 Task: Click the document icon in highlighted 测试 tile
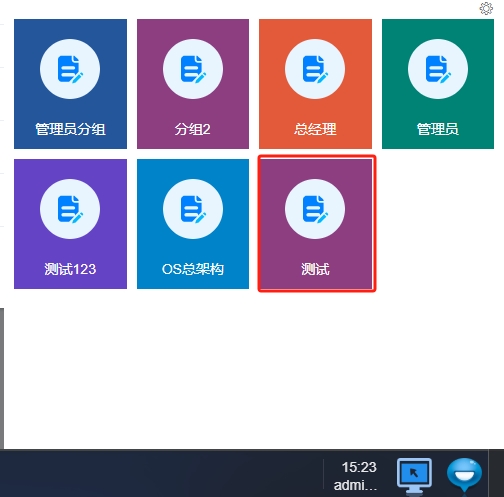tap(315, 209)
